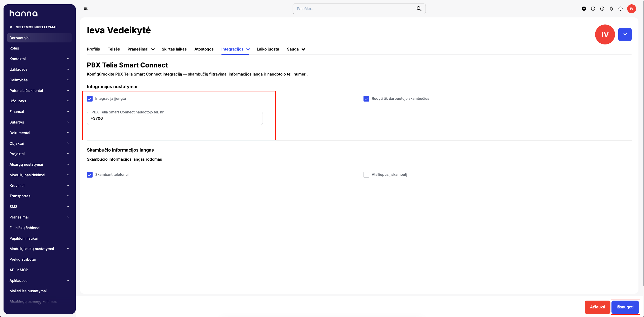This screenshot has width=644, height=317.
Task: Close Sistemos nustatymai with the X icon
Action: tap(11, 27)
